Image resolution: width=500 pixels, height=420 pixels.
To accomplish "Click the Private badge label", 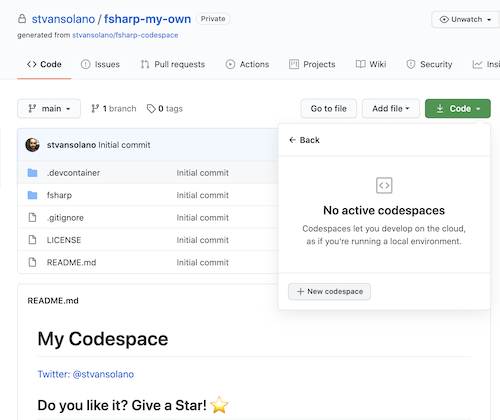I will [213, 19].
